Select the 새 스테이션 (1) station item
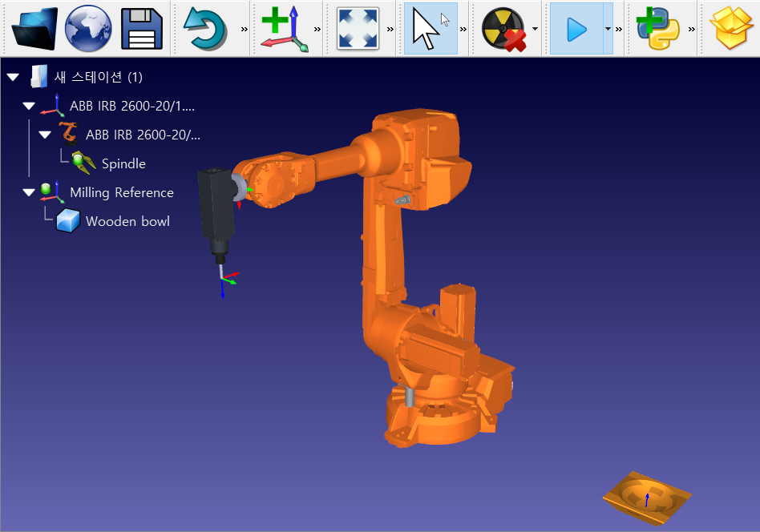This screenshot has height=532, width=760. pyautogui.click(x=99, y=77)
